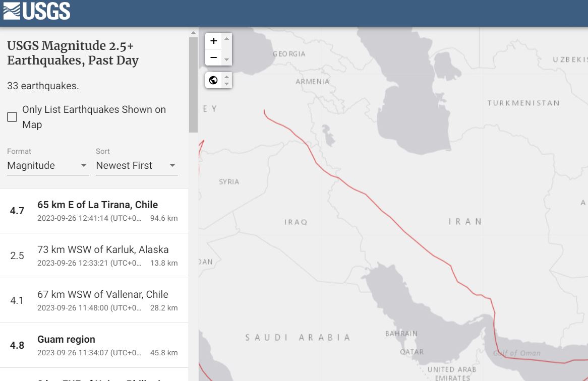The image size is (588, 381).
Task: Click up arrow beside zoom buttons
Action: coord(227,39)
